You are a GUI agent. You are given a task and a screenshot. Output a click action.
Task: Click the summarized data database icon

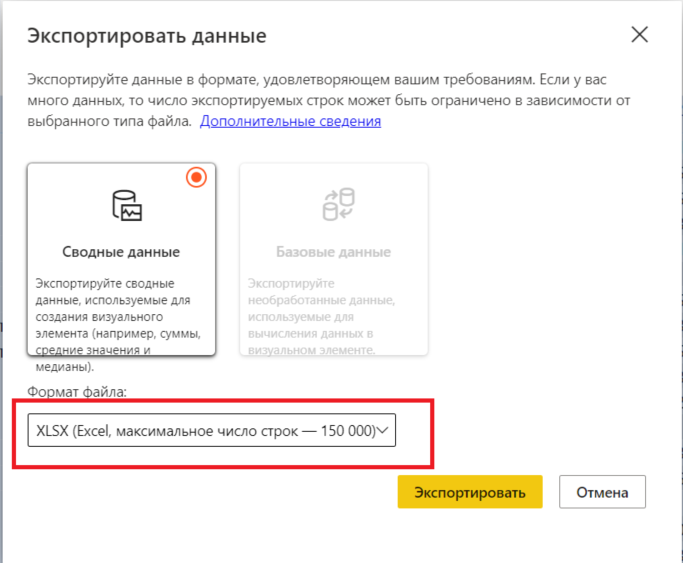pyautogui.click(x=127, y=205)
